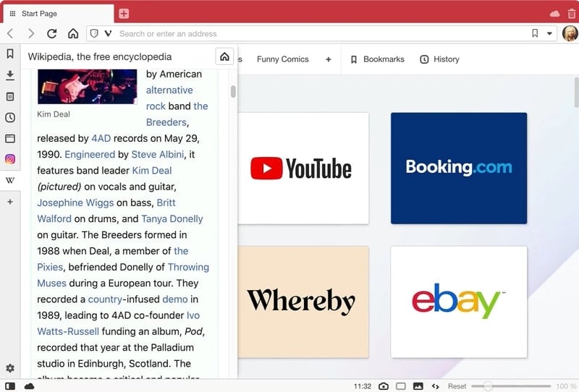Open the 4AD link
Viewport: 579px width, 392px height.
(101, 138)
